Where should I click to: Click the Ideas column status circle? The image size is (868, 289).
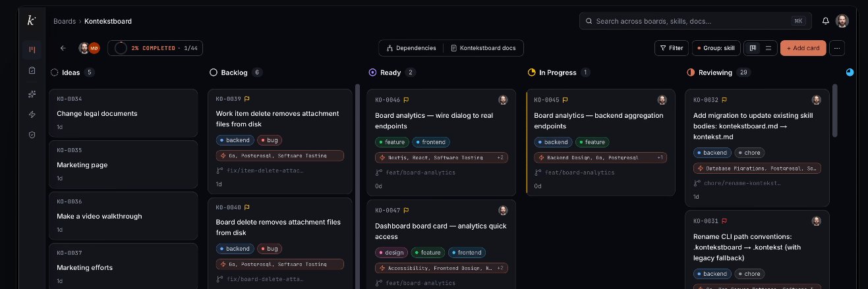coord(54,72)
